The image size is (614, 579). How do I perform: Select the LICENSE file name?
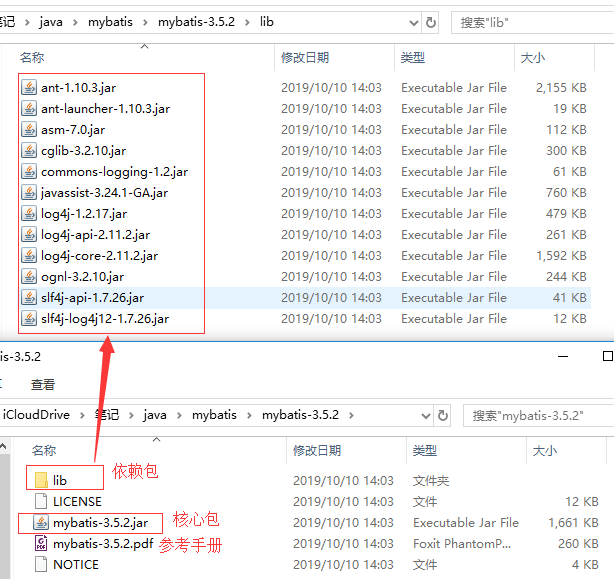click(x=78, y=501)
